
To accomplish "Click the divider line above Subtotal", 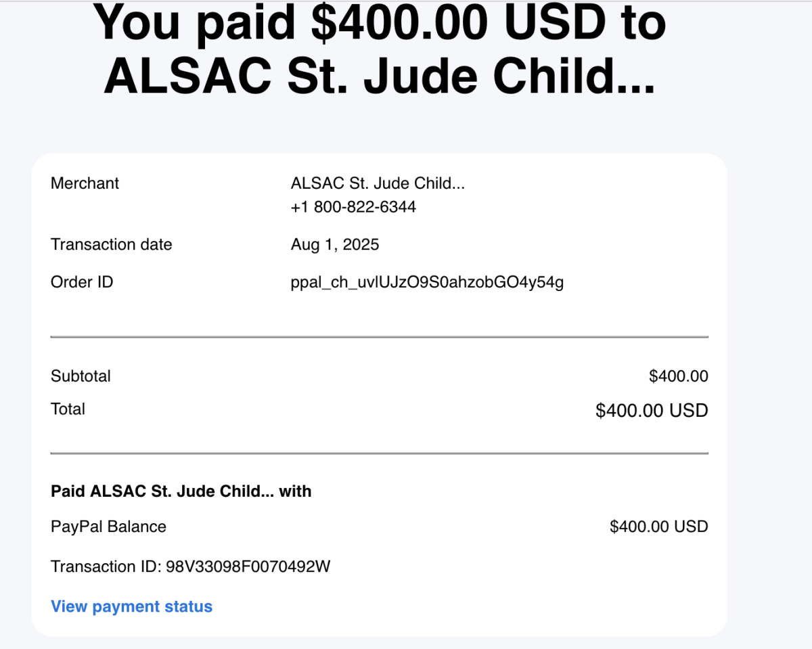I will [x=380, y=336].
